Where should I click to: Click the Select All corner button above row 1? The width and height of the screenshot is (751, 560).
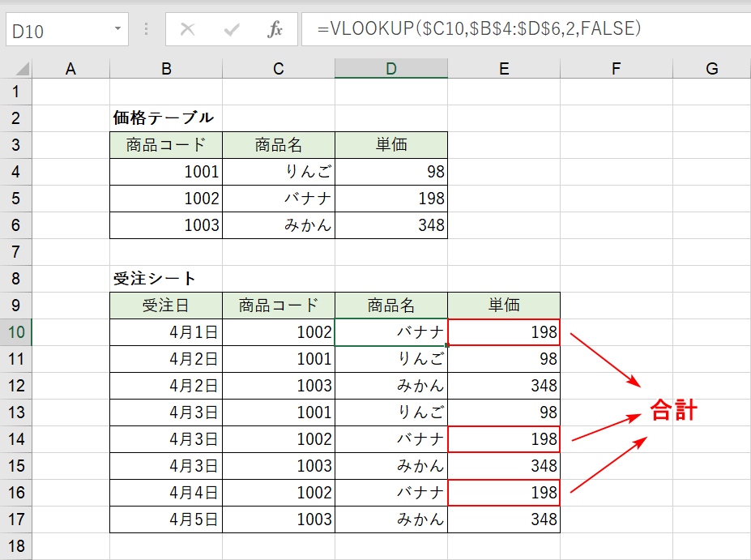coord(22,66)
